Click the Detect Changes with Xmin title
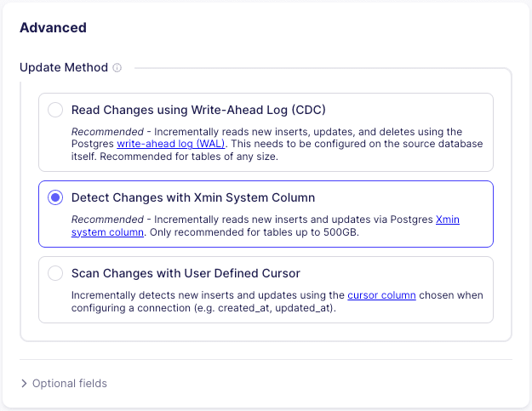532x411 pixels. click(193, 198)
